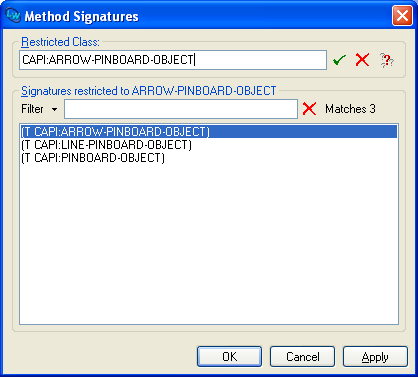
Task: Click the OK button
Action: point(229,357)
